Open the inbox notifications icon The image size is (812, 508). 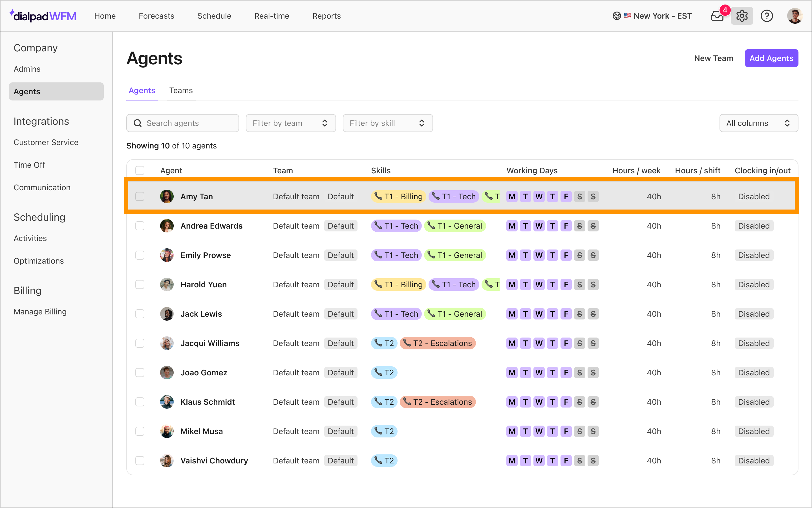coord(717,16)
